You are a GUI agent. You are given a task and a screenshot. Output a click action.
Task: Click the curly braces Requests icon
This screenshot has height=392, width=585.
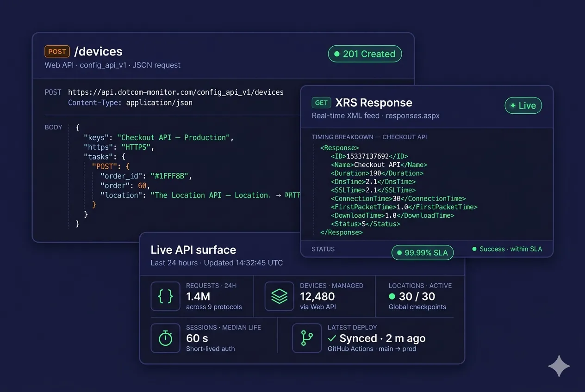(x=165, y=296)
